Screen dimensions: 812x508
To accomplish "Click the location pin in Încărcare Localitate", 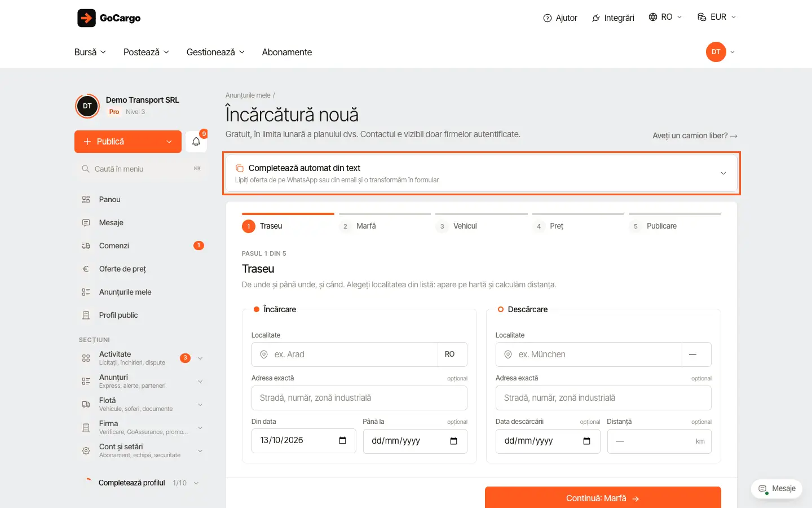I will click(263, 354).
